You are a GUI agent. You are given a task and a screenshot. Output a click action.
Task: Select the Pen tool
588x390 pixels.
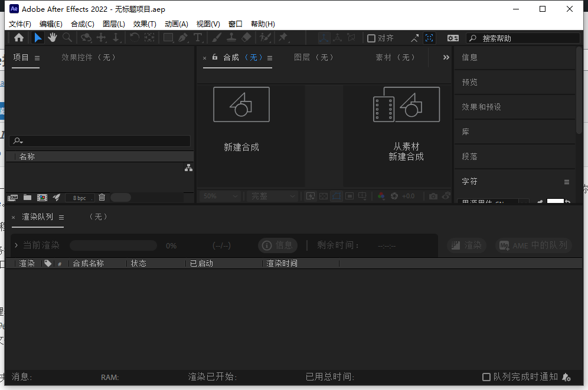pos(183,37)
